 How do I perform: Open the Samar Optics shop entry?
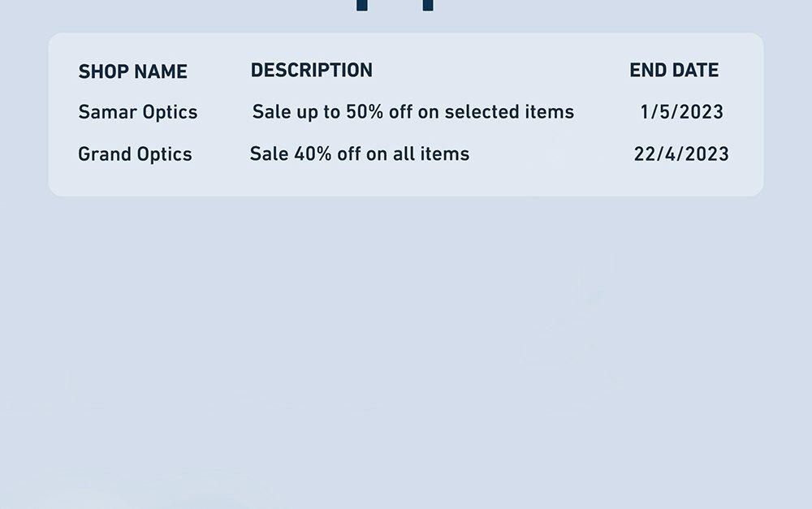[x=138, y=112]
